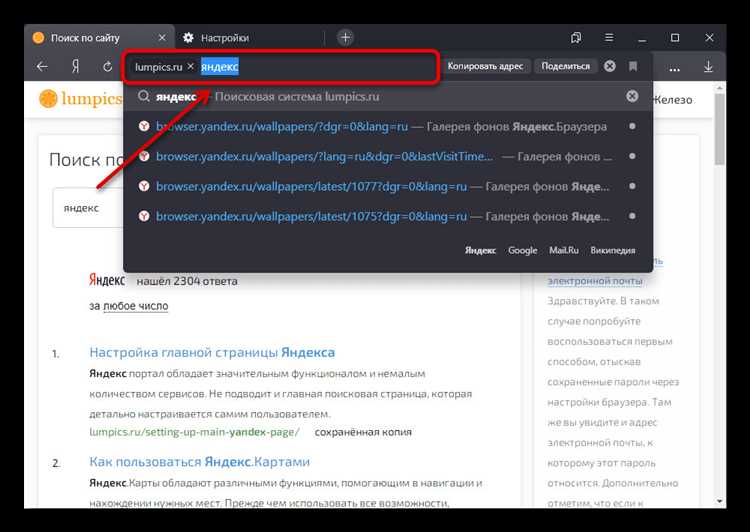
Task: Open the downloads arrow icon
Action: pyautogui.click(x=708, y=67)
